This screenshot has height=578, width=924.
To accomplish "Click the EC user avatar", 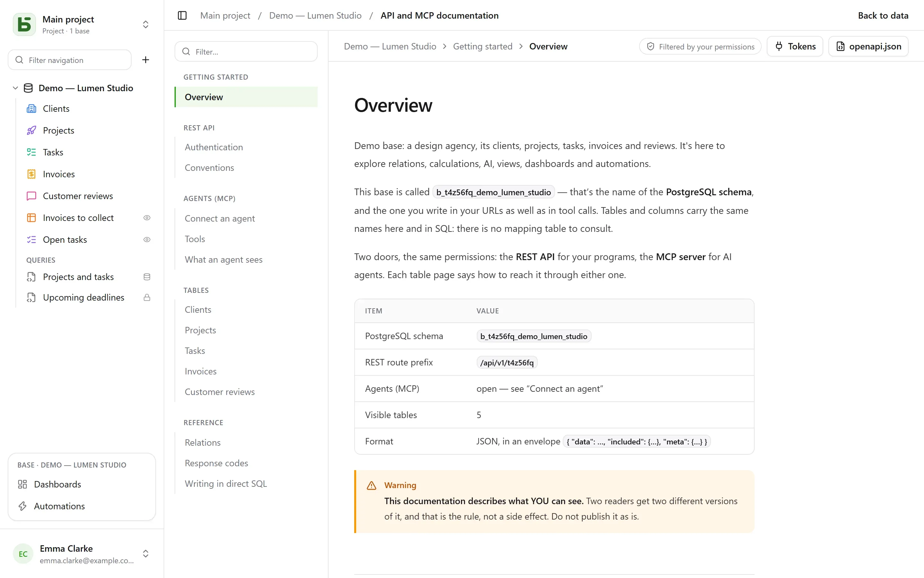I will pyautogui.click(x=23, y=554).
